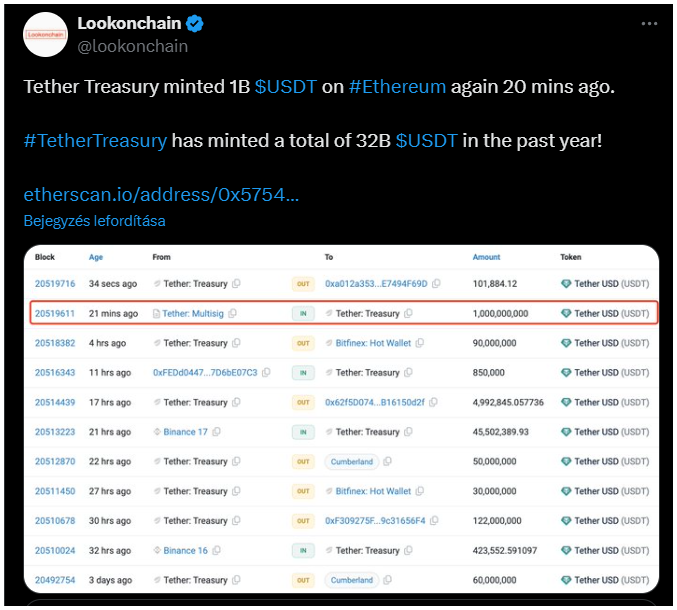Viewport: 677px width, 610px height.
Task: Click the OUT badge in block 20519716 row
Action: tap(303, 284)
